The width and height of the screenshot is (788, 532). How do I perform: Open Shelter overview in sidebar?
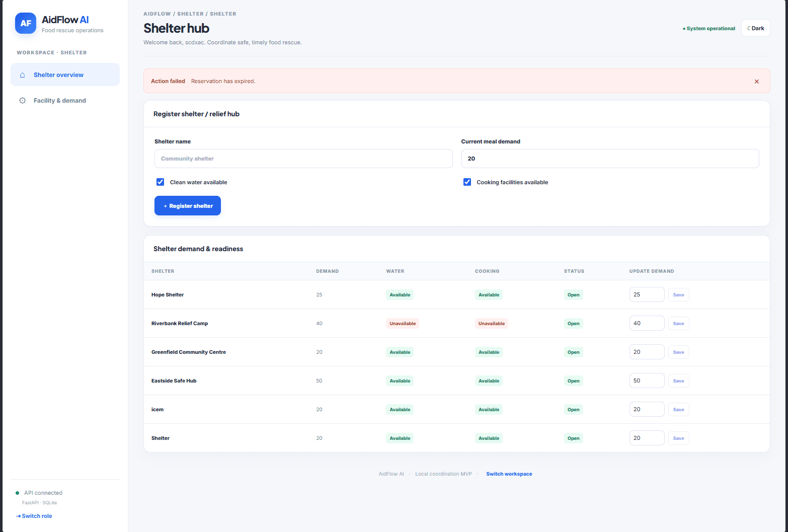point(65,74)
